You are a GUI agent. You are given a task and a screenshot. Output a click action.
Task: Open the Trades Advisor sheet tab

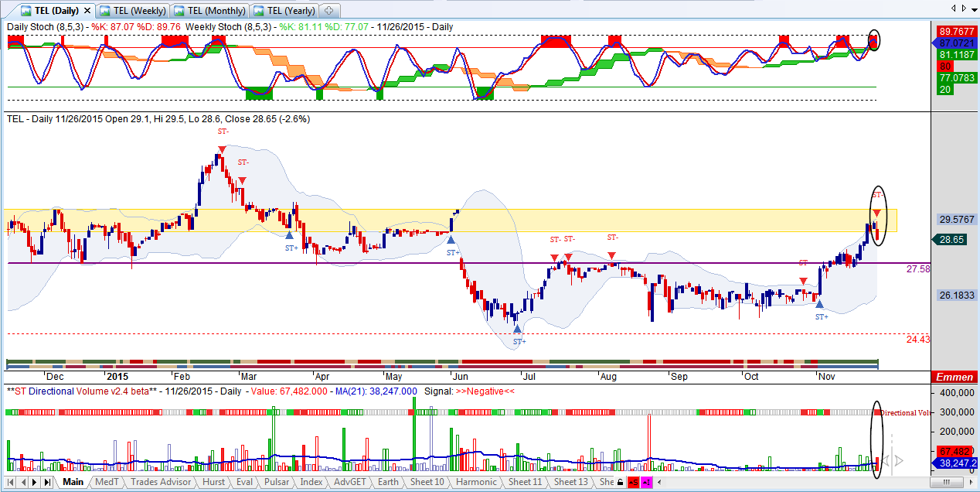(161, 482)
